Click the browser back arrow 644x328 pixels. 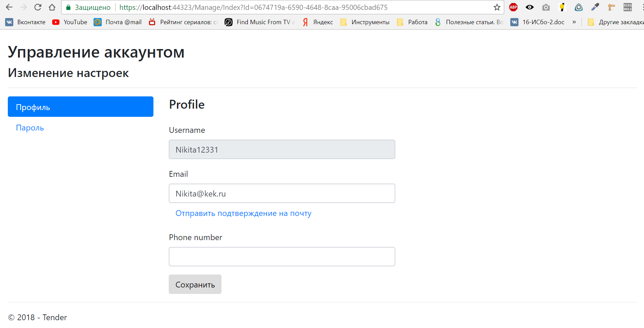click(x=9, y=7)
